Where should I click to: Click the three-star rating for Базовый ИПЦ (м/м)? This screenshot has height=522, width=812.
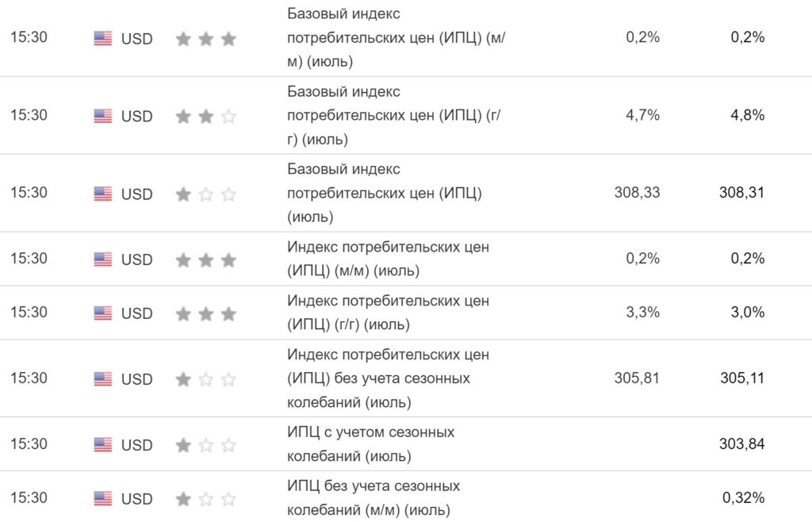click(x=205, y=38)
